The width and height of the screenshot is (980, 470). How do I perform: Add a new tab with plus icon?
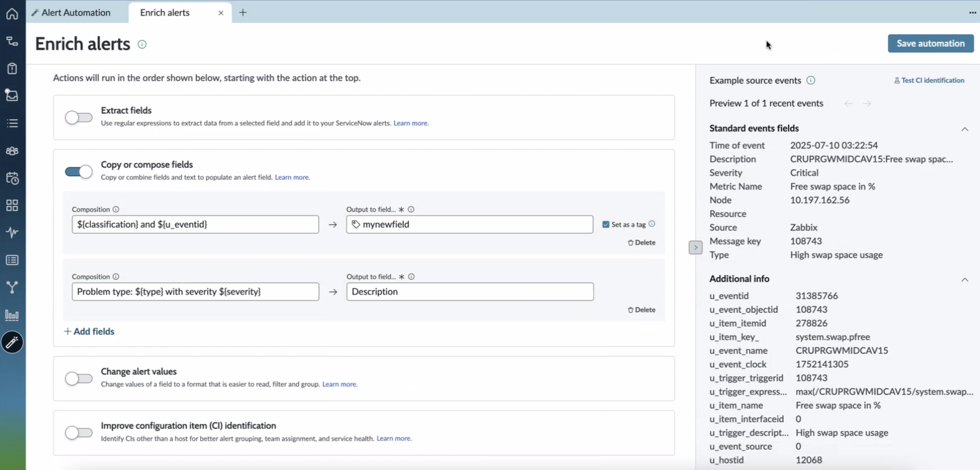[x=242, y=13]
